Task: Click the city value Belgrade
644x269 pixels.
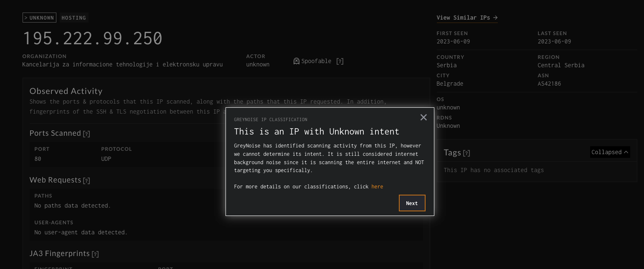Action: click(450, 84)
